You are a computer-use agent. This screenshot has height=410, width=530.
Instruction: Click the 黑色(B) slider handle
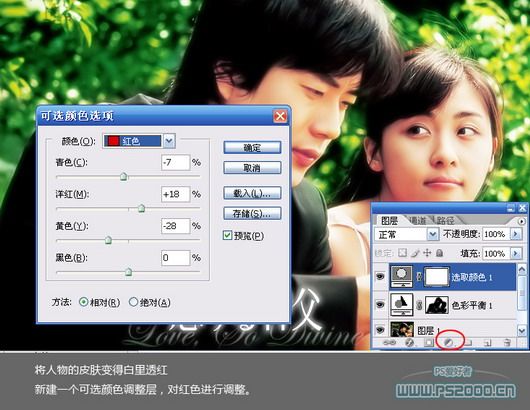[128, 271]
